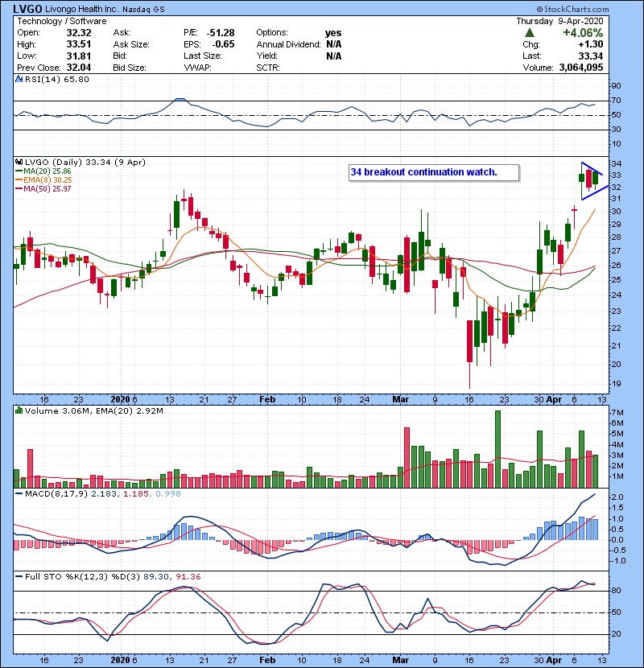
Task: Click the RSI(14) 65.80 label
Action: pyautogui.click(x=56, y=79)
